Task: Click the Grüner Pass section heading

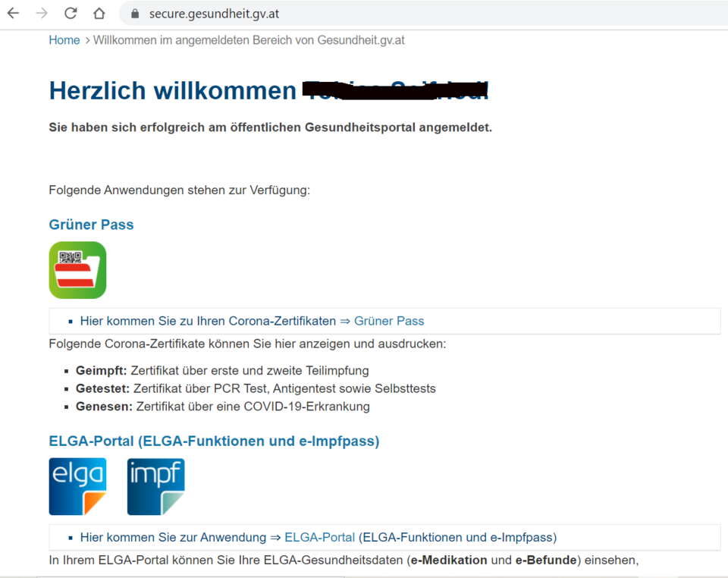Action: tap(91, 225)
